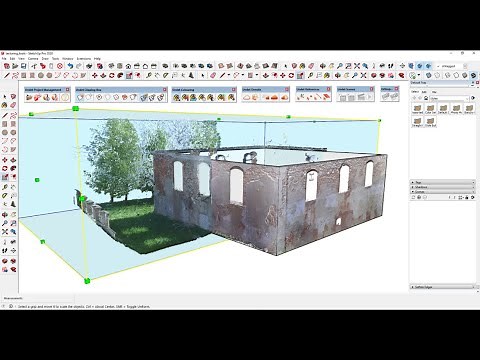Image resolution: width=480 pixels, height=360 pixels.
Task: Open the Camera menu
Action: click(x=33, y=59)
